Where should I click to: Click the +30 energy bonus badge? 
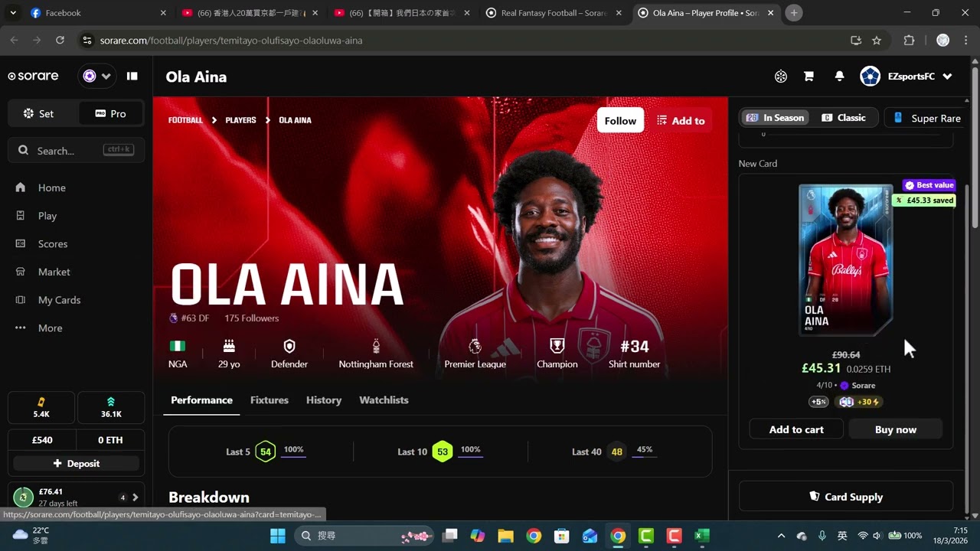pos(860,402)
